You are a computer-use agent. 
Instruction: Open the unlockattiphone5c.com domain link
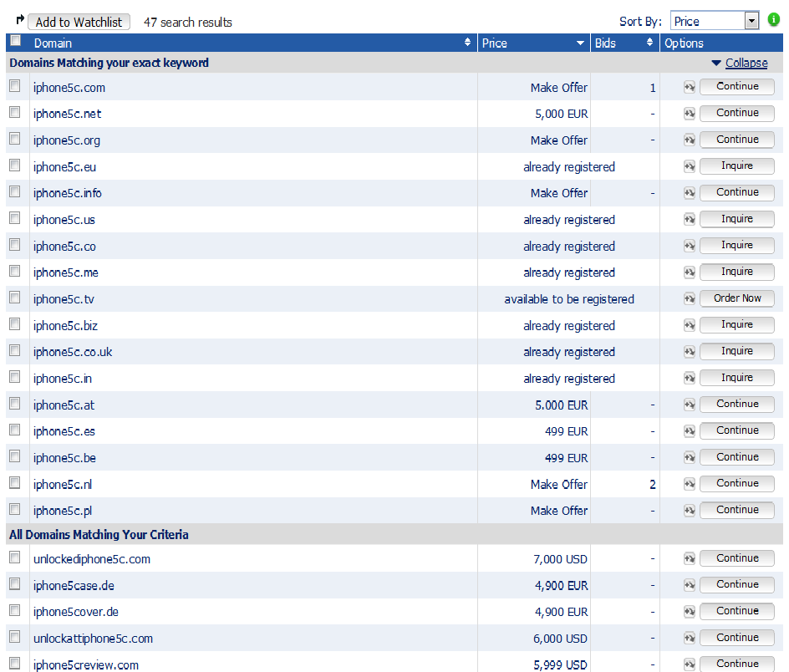[x=93, y=639]
